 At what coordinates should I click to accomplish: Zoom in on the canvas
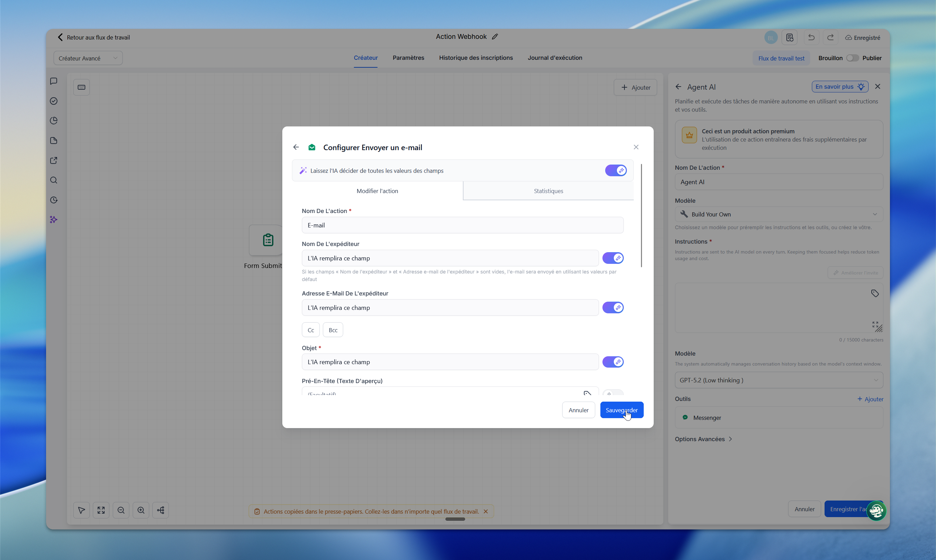(x=141, y=510)
